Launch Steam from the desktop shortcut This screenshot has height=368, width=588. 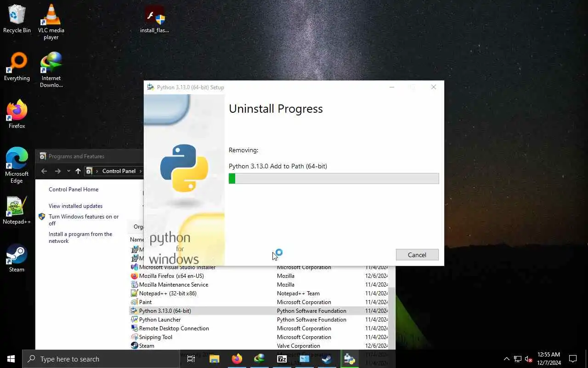tap(17, 258)
